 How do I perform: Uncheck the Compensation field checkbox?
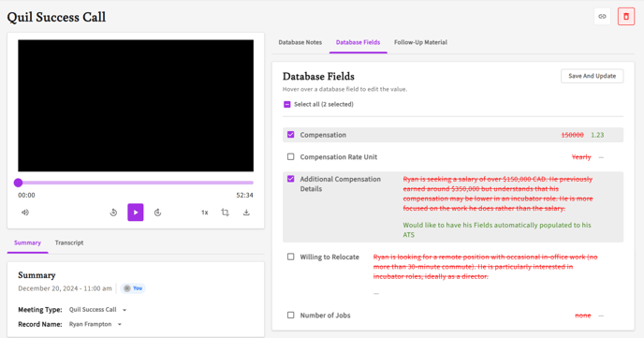(x=291, y=135)
